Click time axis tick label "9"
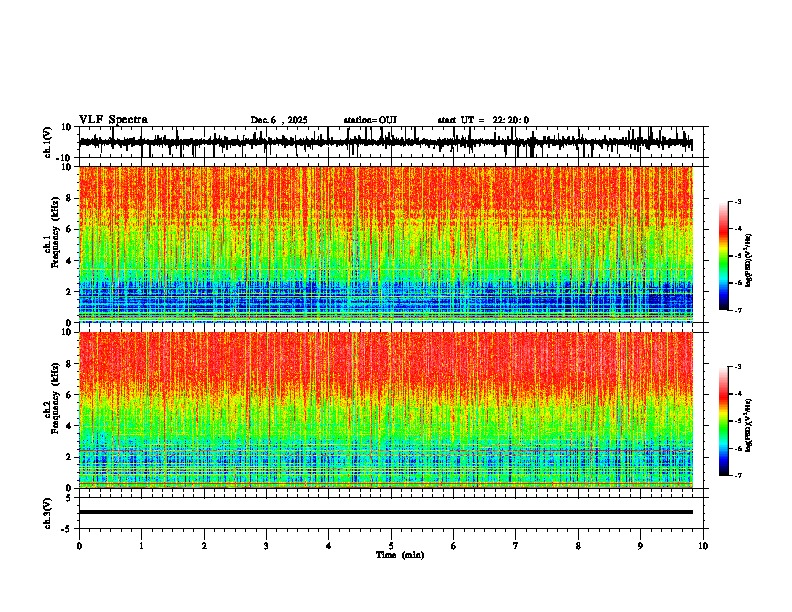 640,546
